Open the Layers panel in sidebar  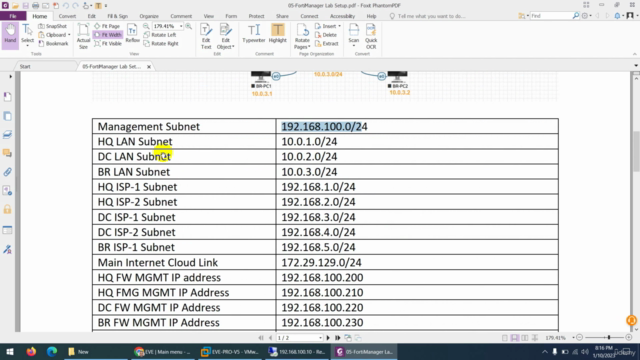(7, 135)
